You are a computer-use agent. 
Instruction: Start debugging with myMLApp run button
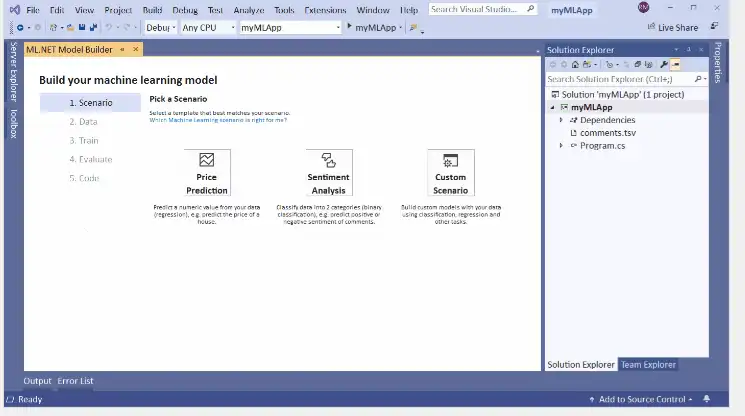tap(372, 28)
